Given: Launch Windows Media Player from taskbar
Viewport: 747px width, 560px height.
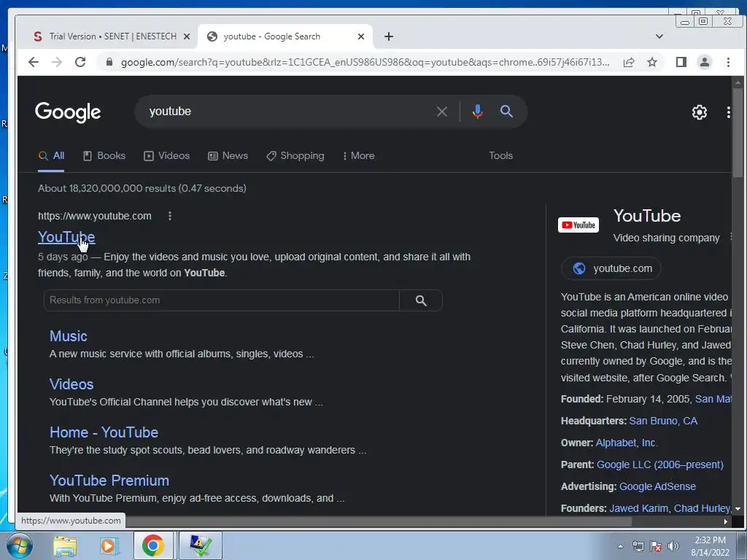Looking at the screenshot, I should (109, 546).
